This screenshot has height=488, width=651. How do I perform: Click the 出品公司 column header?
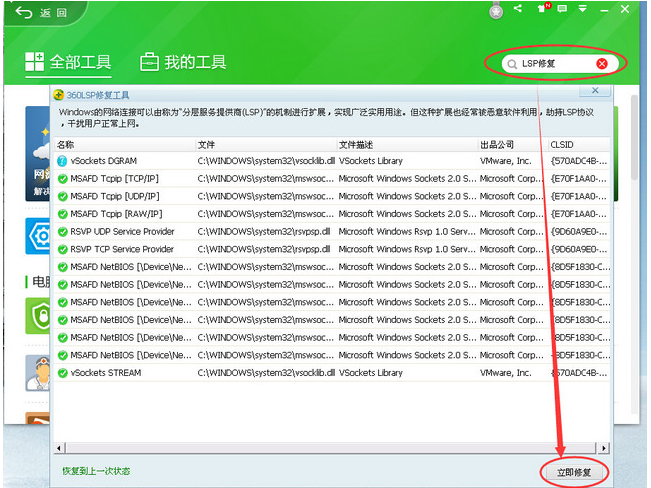(512, 145)
